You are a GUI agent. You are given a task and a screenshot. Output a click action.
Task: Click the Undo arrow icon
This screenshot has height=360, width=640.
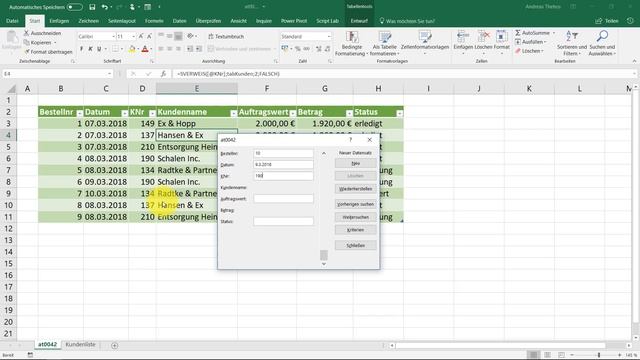(105, 7)
